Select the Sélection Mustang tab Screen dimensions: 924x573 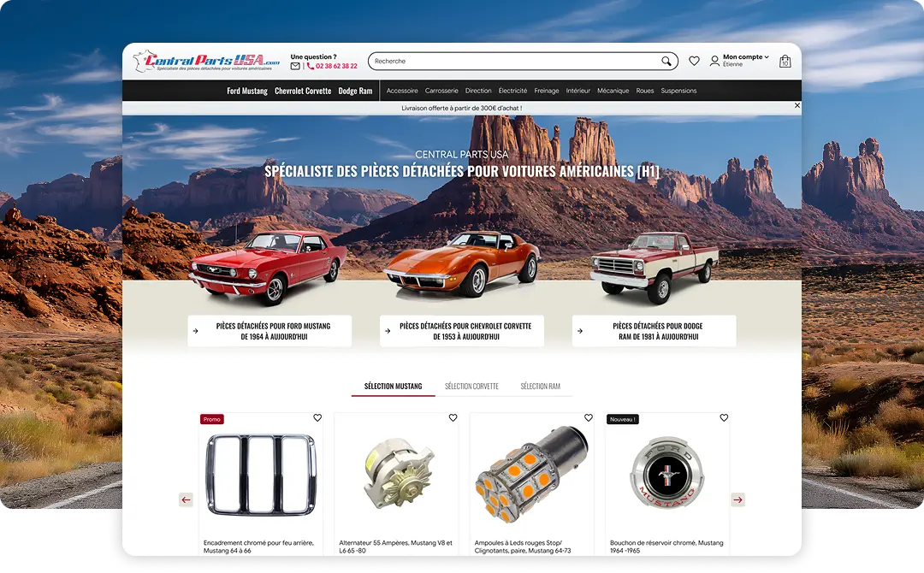pyautogui.click(x=393, y=387)
